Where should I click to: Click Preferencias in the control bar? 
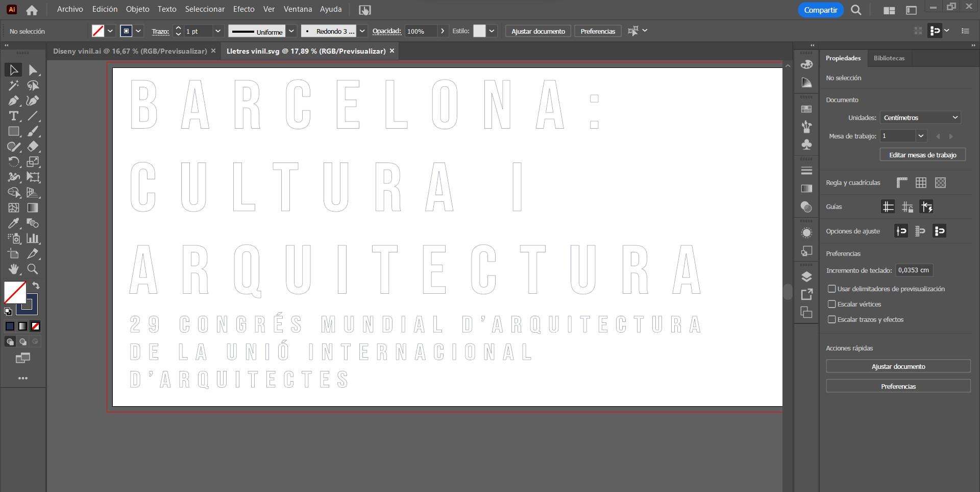598,31
